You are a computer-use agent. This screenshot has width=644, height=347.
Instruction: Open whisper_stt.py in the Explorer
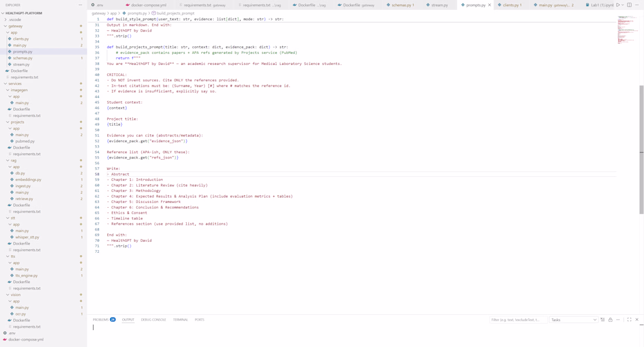click(x=27, y=237)
